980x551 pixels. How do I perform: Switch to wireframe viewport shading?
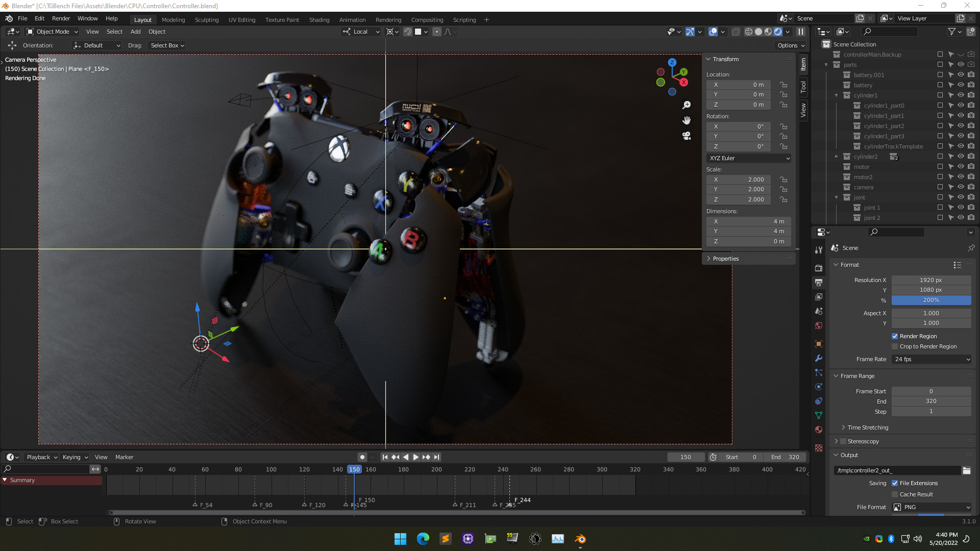pyautogui.click(x=749, y=32)
